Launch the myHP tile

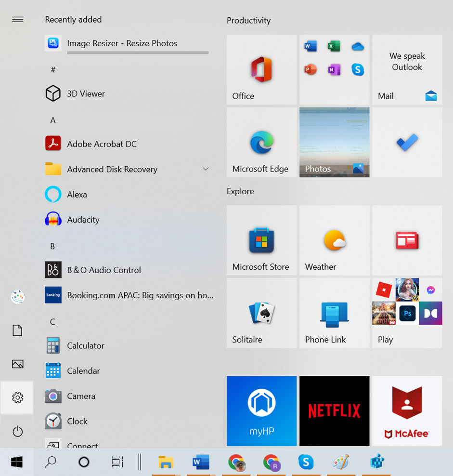tap(261, 411)
